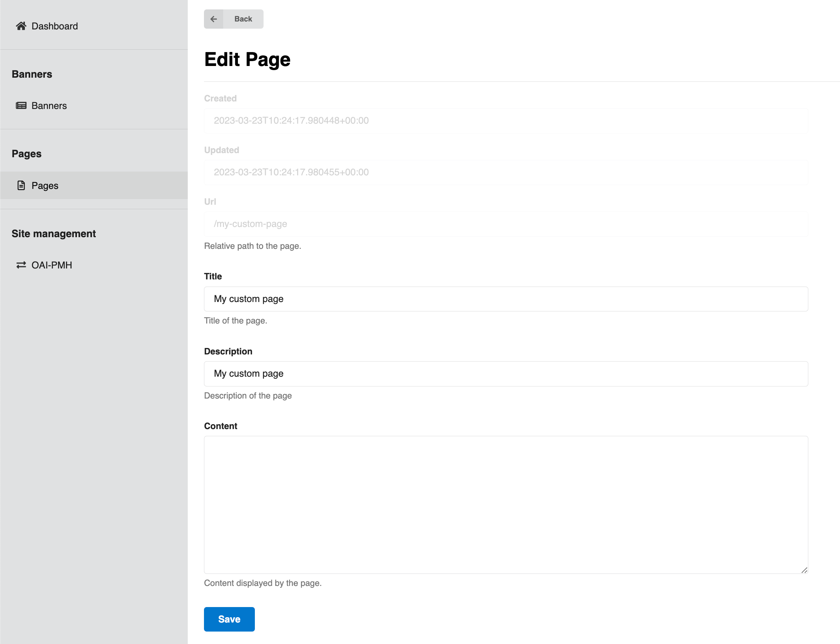The width and height of the screenshot is (840, 644).
Task: Click the disabled Updated timestamp field
Action: coord(506,173)
